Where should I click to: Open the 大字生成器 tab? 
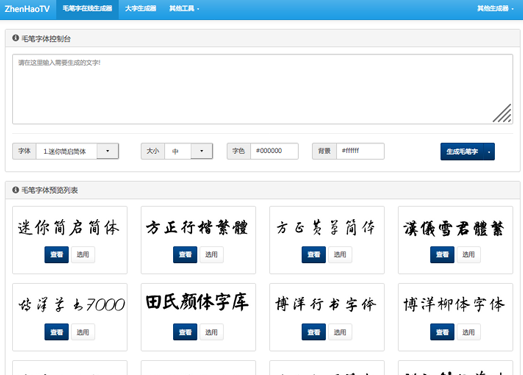pos(140,9)
